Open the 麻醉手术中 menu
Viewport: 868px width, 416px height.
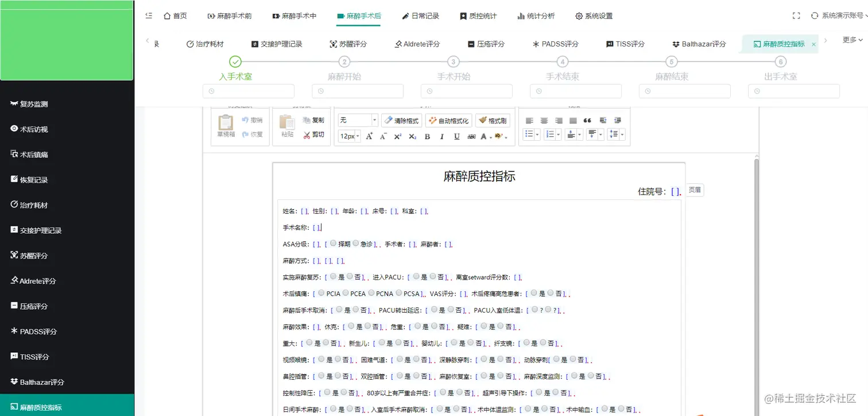(x=294, y=16)
